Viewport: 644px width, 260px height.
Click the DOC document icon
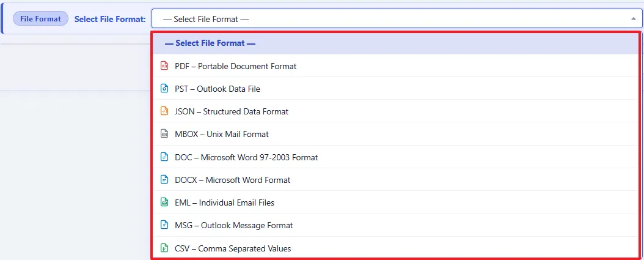[164, 157]
